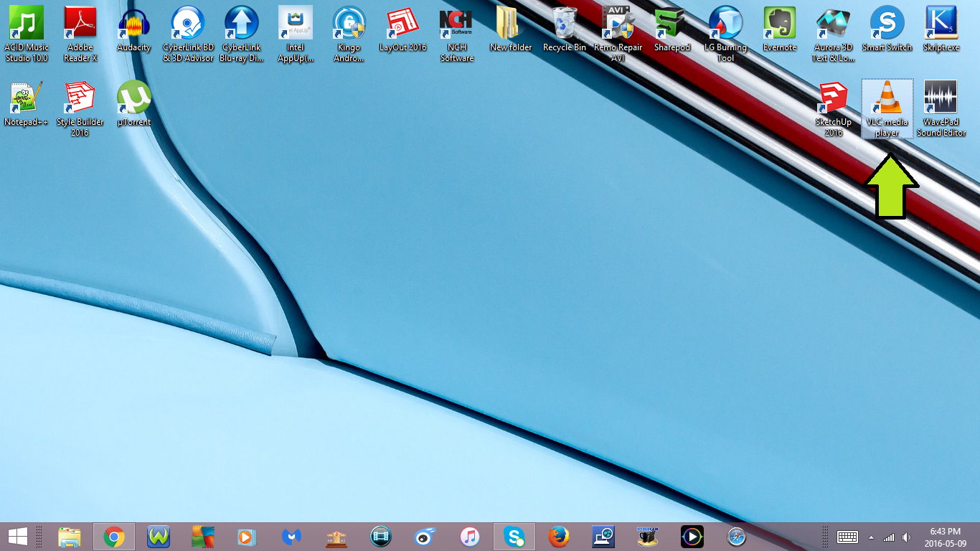Screen dimensions: 980x551
Task: Select the Skript.exe shortcut
Action: point(941,30)
